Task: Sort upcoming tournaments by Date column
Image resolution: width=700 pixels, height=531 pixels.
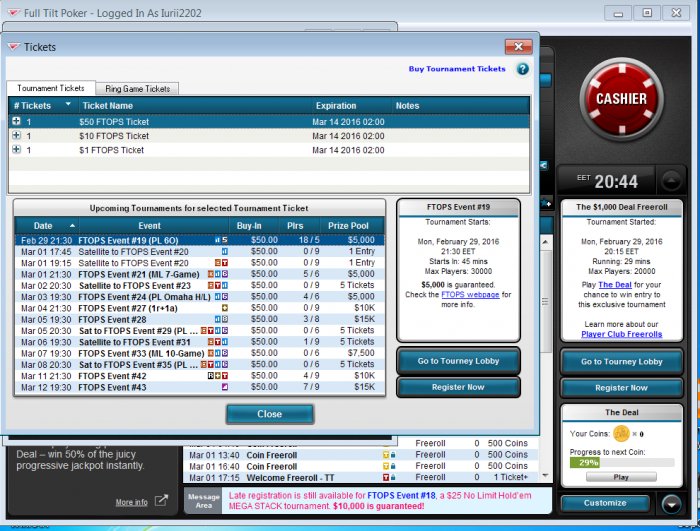Action: coord(46,226)
